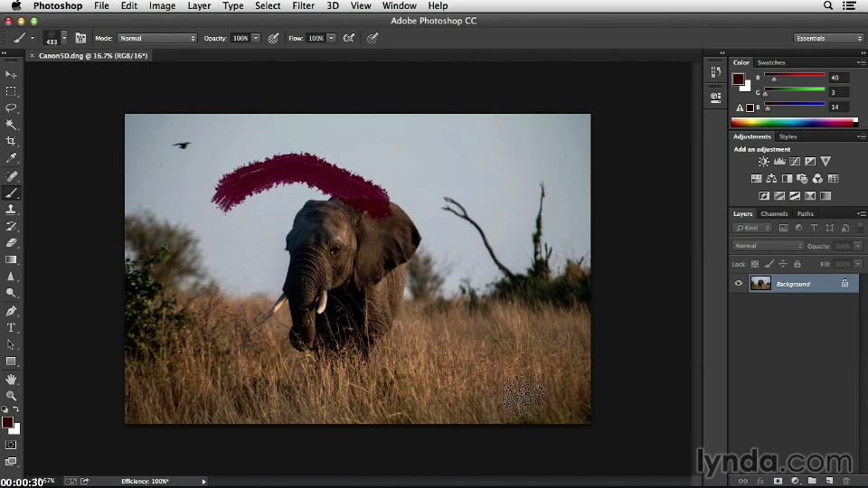Enable airbrush-style build-up effects
The height and width of the screenshot is (488, 868).
click(x=349, y=38)
